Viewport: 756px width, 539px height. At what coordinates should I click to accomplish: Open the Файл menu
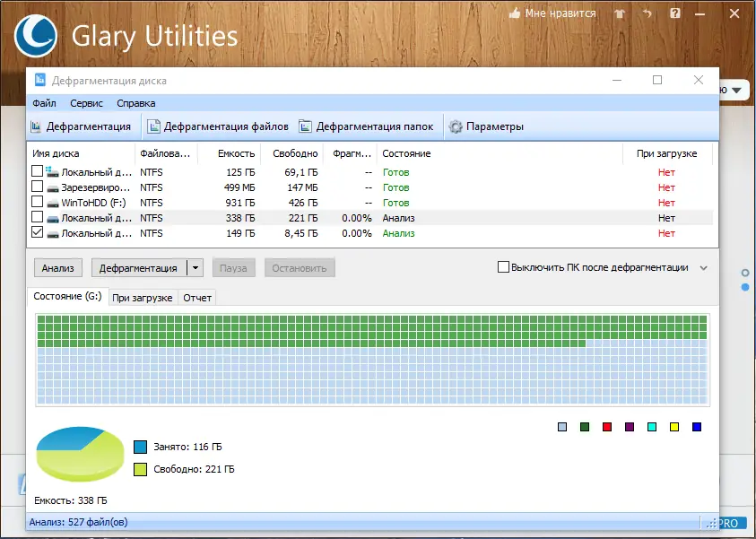click(x=44, y=103)
